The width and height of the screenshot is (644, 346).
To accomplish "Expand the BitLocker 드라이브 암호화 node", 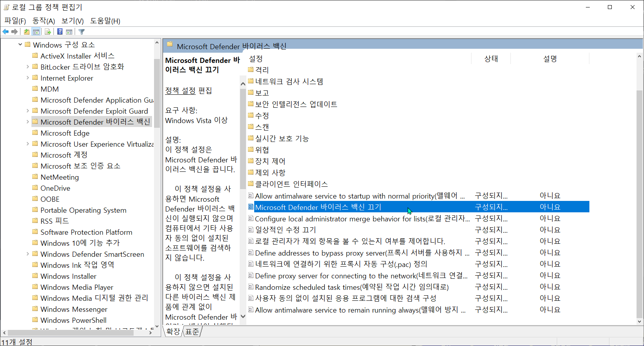I will (28, 67).
